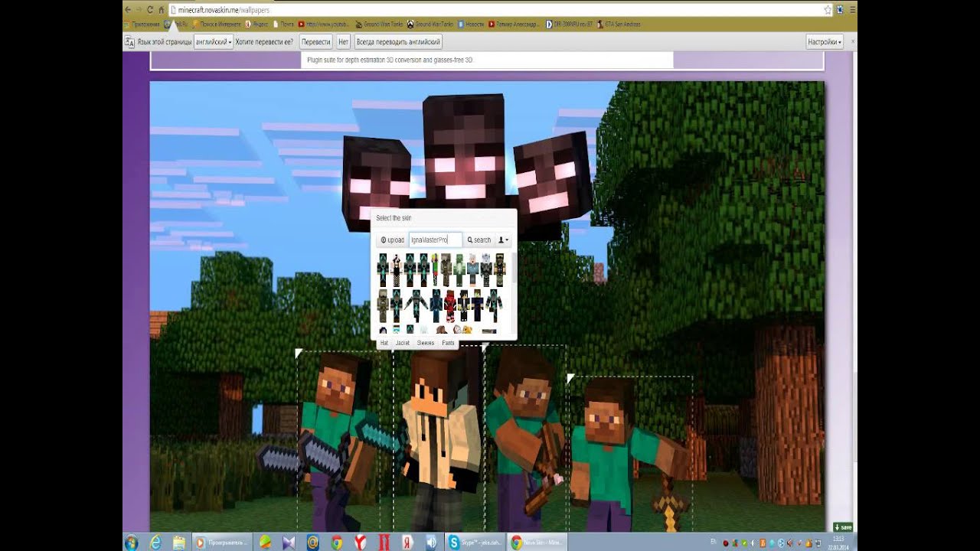
Task: Select the rightmost Steve holding golden sword
Action: pyautogui.click(x=632, y=454)
